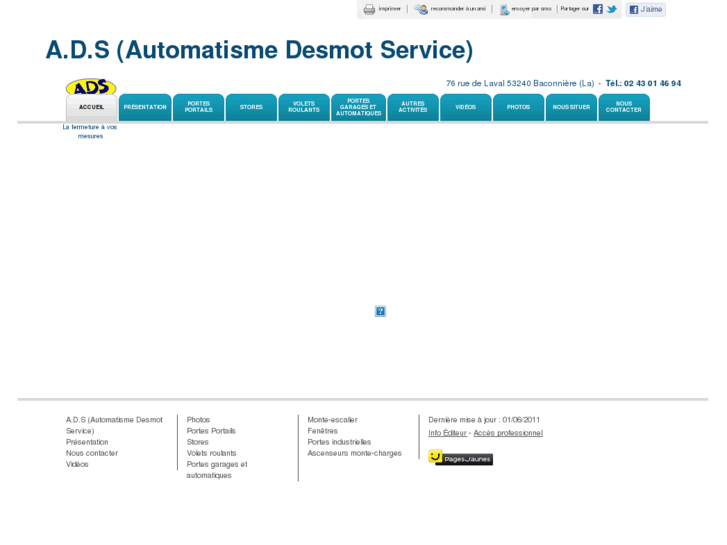The height and width of the screenshot is (545, 727).
Task: Open the Autres Activités tab
Action: coord(413,107)
